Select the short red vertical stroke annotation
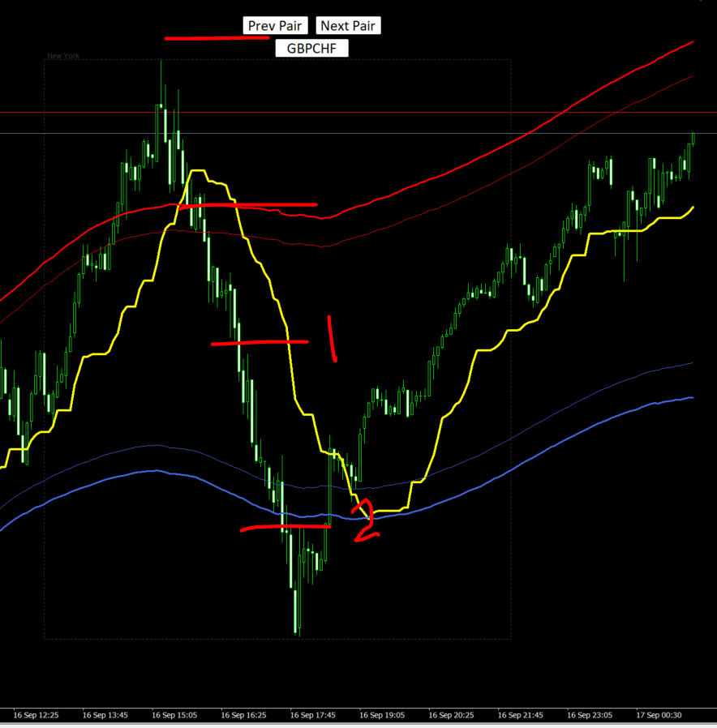Viewport: 717px width, 728px height. click(332, 339)
